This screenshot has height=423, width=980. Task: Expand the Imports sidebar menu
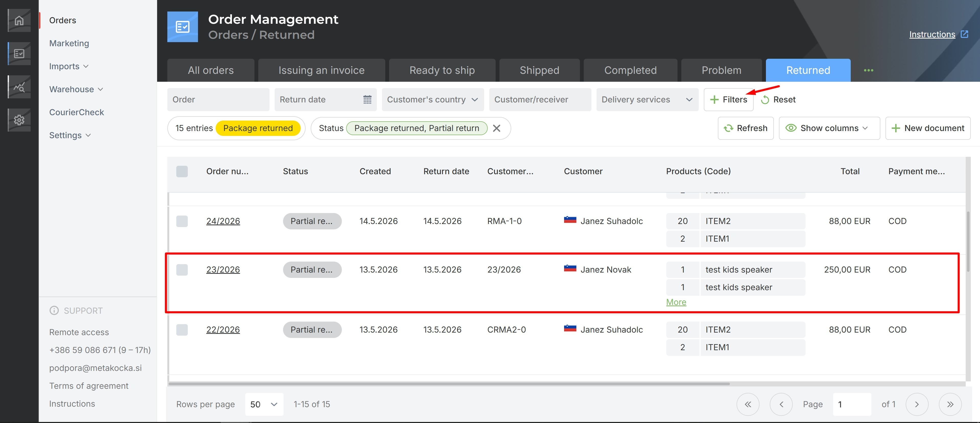(x=68, y=66)
